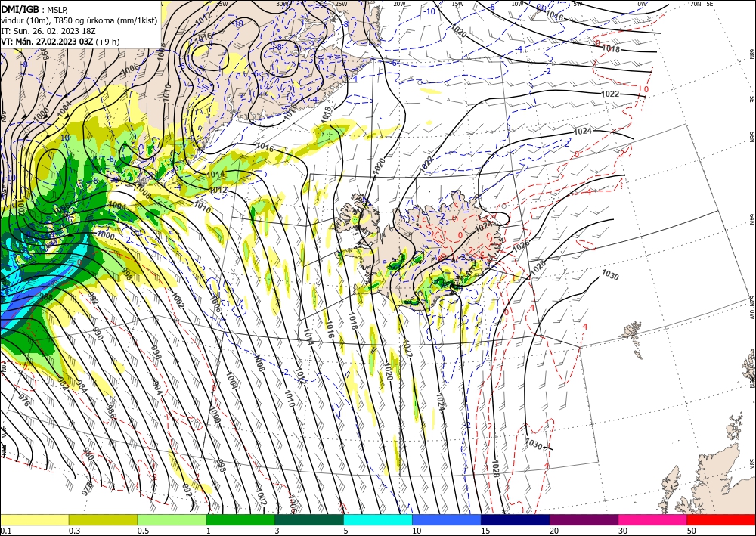Click the '10W' longitude label
The height and width of the screenshot is (536, 756).
click(517, 4)
